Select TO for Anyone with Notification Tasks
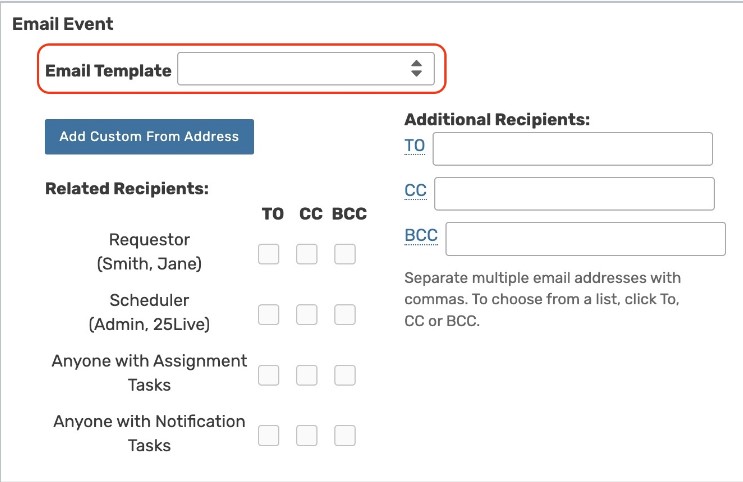This screenshot has width=743, height=482. point(269,436)
